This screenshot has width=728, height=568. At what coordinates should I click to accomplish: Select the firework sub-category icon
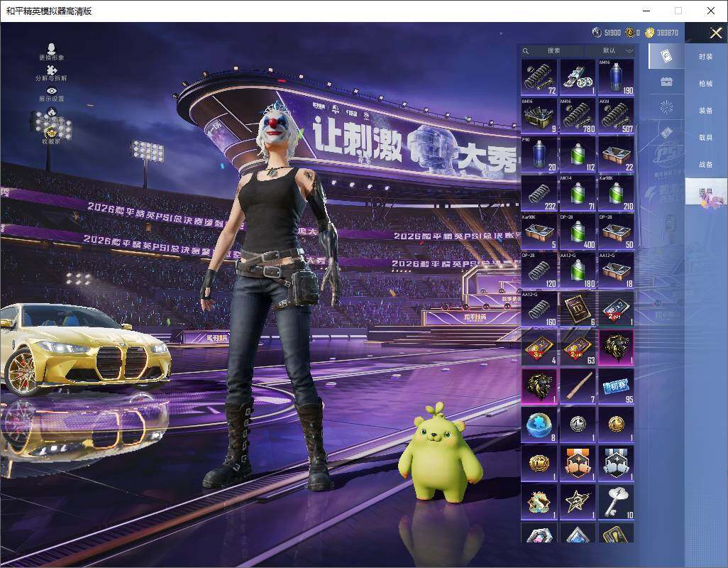point(666,107)
